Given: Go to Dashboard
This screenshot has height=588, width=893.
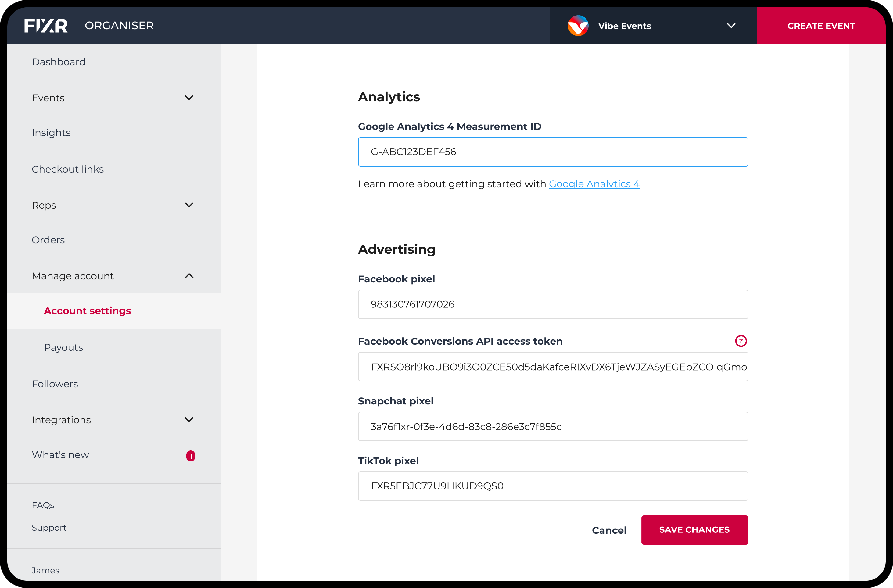Looking at the screenshot, I should pos(59,62).
